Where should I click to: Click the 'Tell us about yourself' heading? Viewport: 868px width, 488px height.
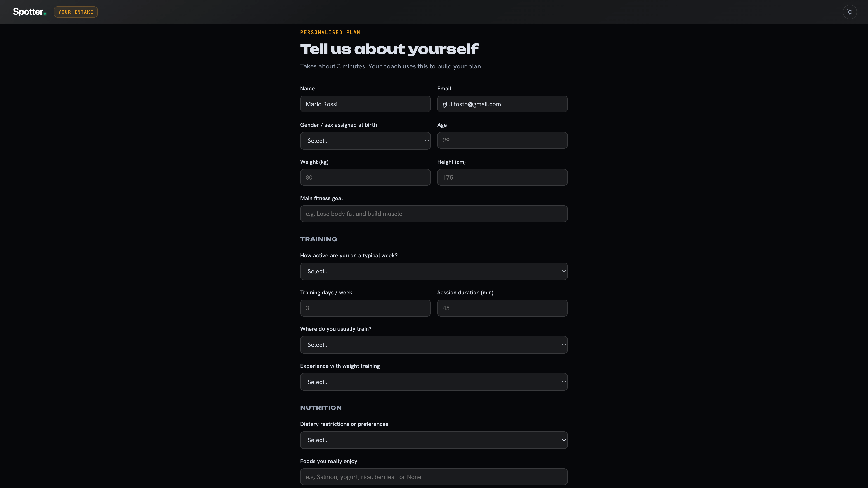point(389,49)
